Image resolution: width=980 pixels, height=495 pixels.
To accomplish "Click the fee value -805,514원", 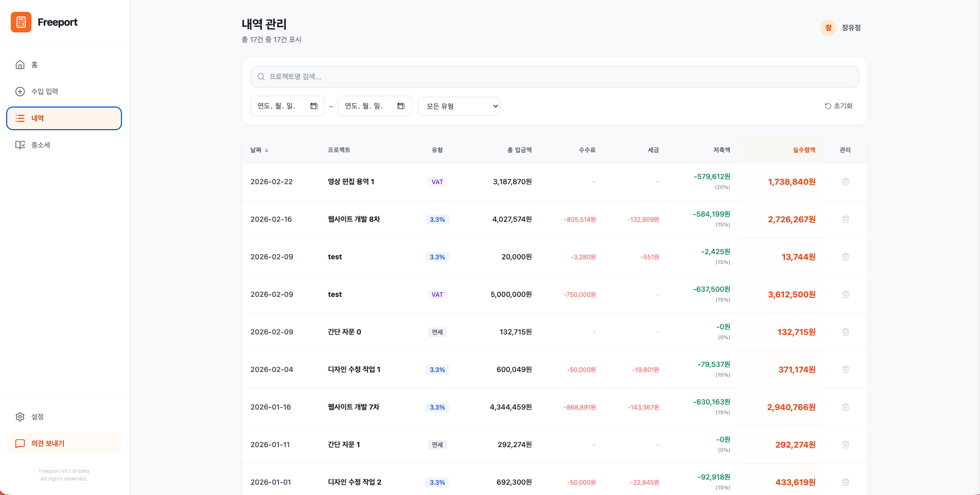I will tap(580, 220).
